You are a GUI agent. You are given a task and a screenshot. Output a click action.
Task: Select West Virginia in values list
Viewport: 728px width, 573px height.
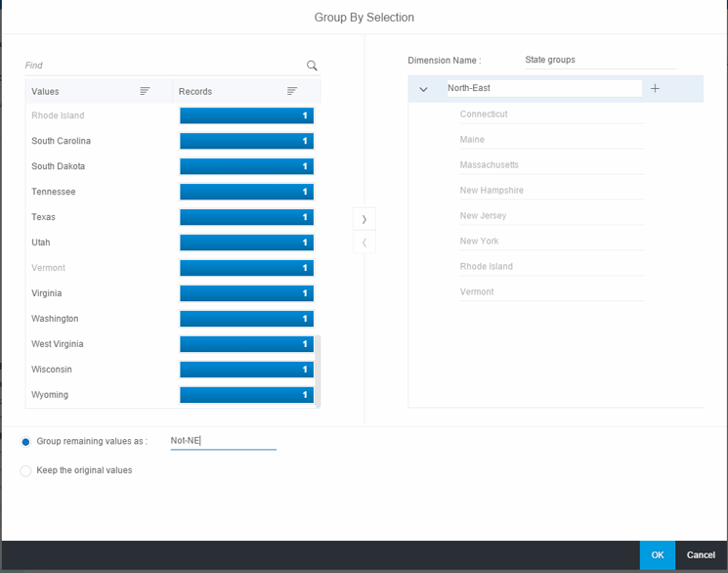pos(57,344)
